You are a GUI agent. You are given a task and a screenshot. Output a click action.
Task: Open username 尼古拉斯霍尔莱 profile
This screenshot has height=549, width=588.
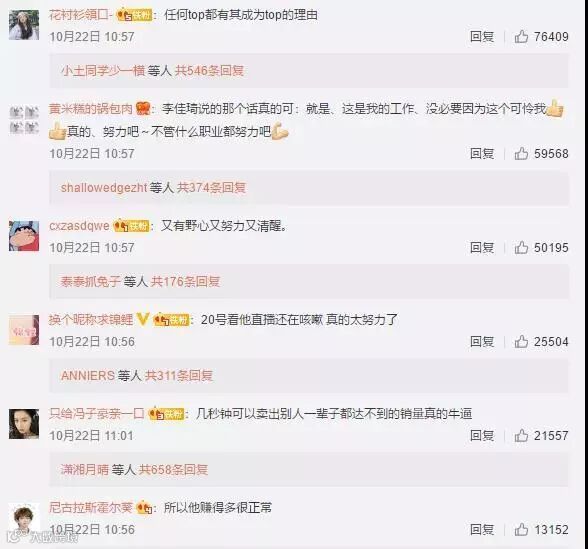(x=91, y=507)
